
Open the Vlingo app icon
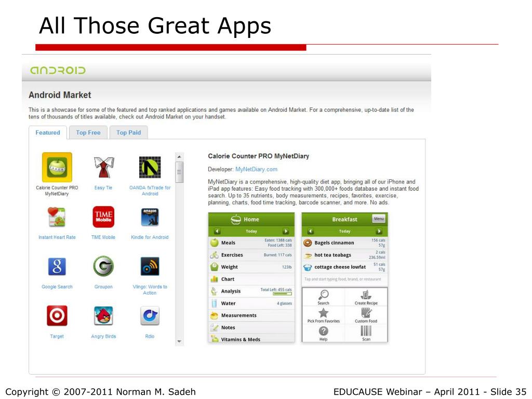tap(150, 267)
